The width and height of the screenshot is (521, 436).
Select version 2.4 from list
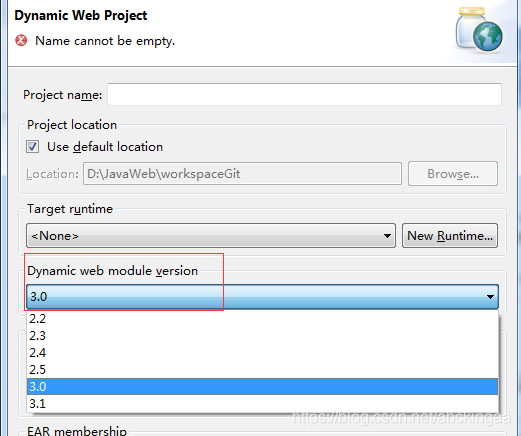click(262, 353)
